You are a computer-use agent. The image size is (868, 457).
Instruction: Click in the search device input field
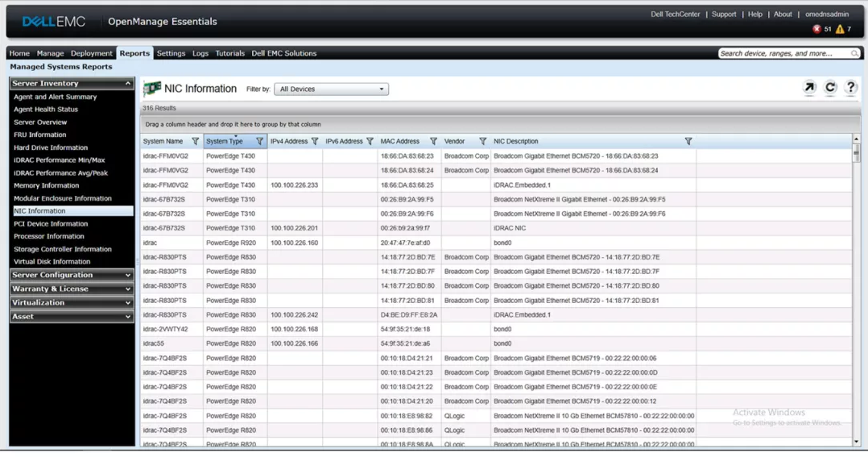tap(784, 53)
